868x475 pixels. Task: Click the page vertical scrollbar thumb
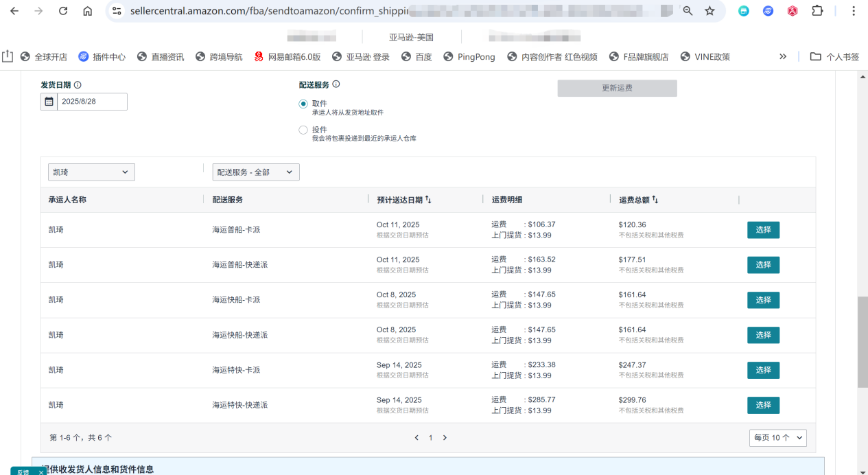click(x=863, y=342)
